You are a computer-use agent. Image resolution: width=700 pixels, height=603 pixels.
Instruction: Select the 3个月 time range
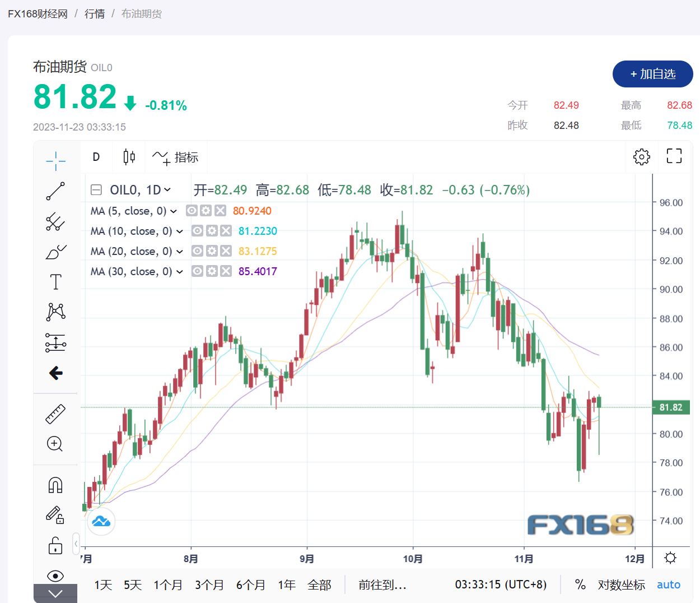coord(209,585)
